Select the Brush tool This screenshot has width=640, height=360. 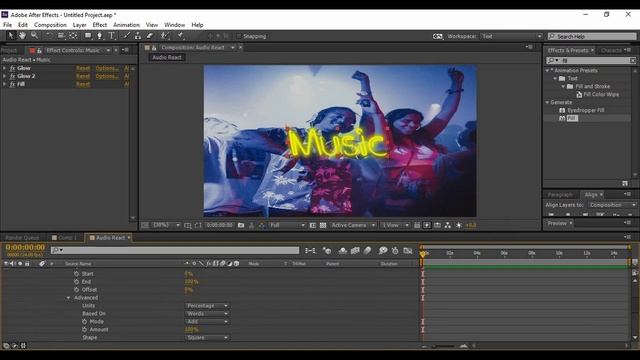click(127, 36)
